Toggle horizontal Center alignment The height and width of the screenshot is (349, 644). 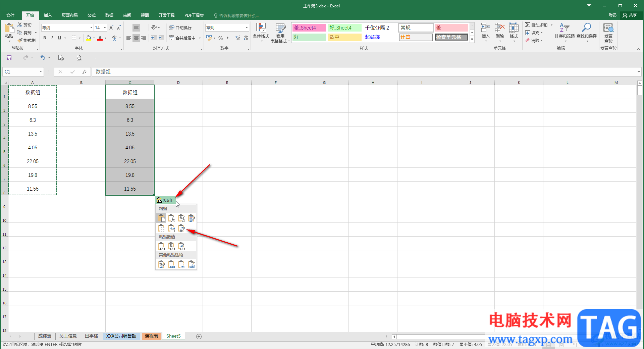pos(136,38)
